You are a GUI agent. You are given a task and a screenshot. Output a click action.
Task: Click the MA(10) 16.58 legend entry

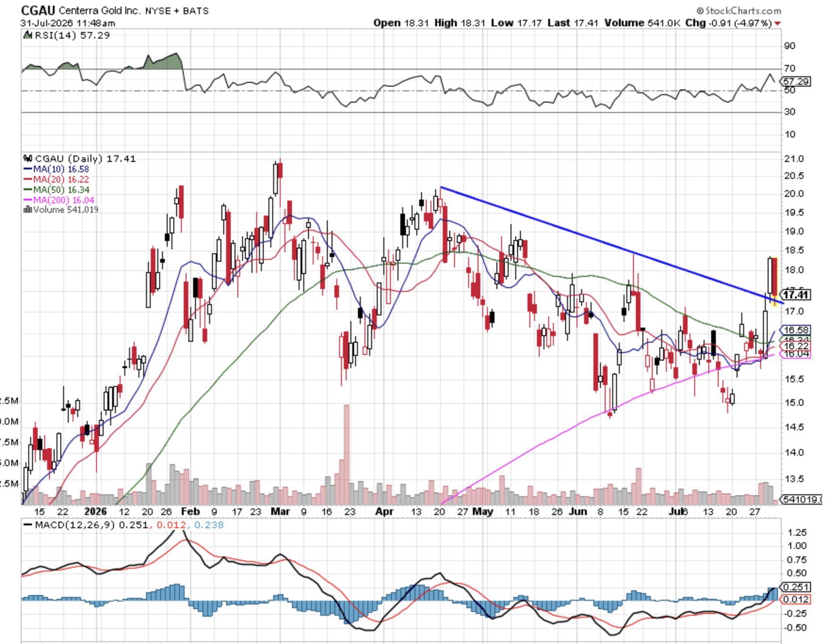tap(56, 169)
